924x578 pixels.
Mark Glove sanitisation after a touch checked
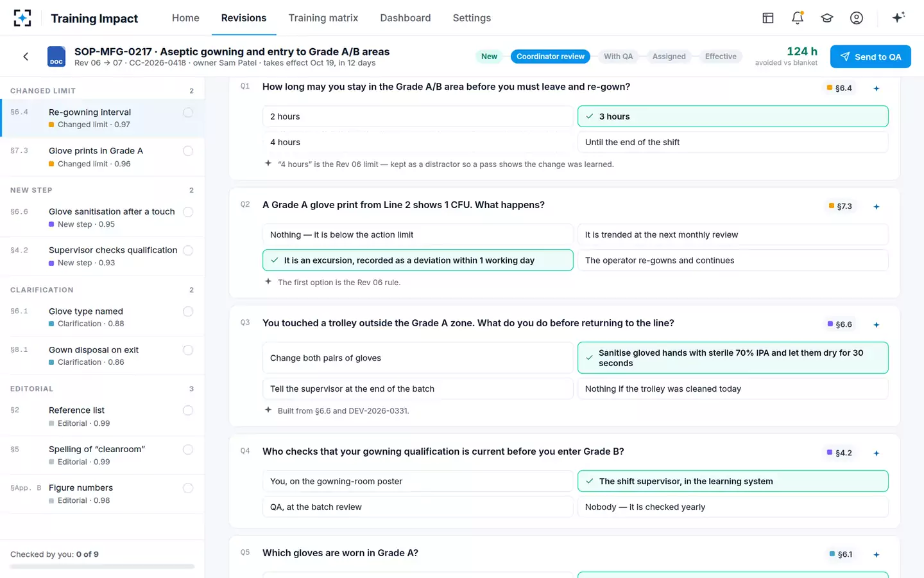point(188,212)
